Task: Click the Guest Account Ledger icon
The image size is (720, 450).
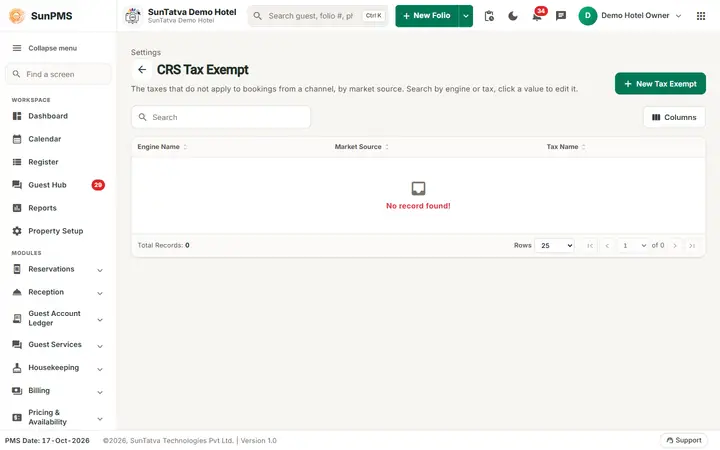Action: click(17, 318)
